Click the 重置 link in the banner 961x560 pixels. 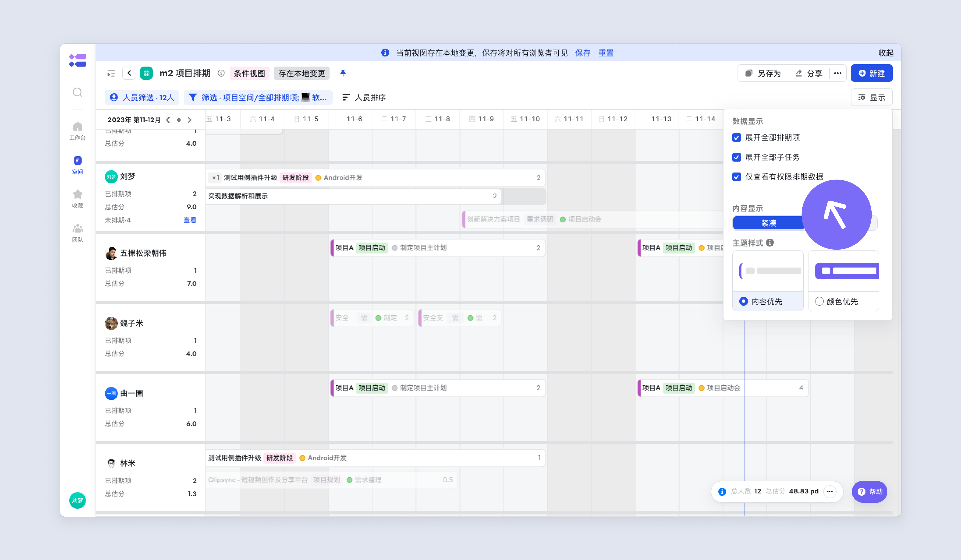606,53
